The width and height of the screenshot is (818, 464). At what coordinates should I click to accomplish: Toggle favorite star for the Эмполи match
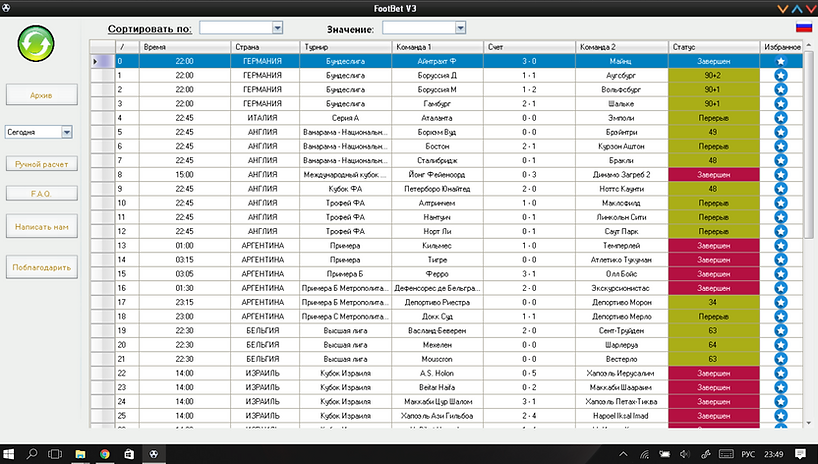781,117
